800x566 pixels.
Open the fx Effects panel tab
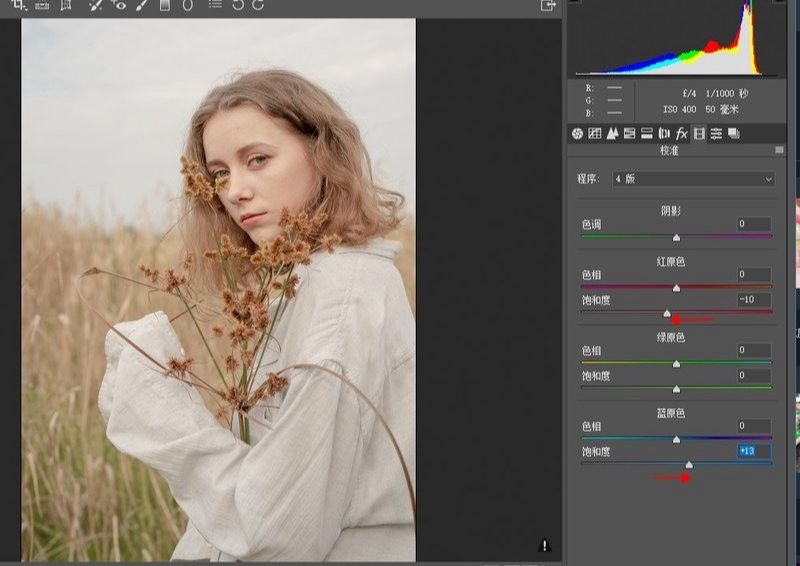[x=682, y=134]
